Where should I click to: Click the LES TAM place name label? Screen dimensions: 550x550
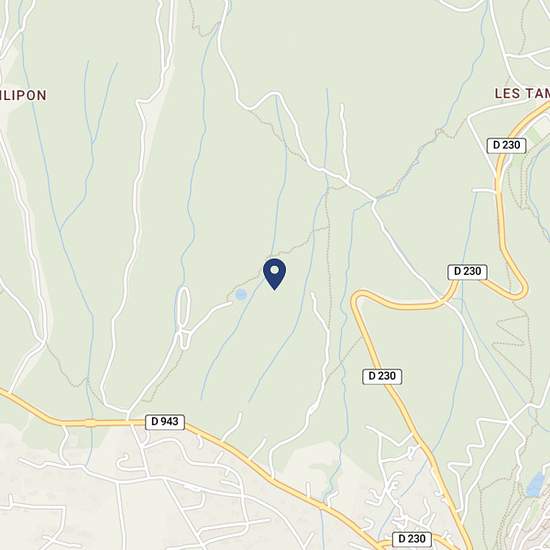[x=522, y=94]
